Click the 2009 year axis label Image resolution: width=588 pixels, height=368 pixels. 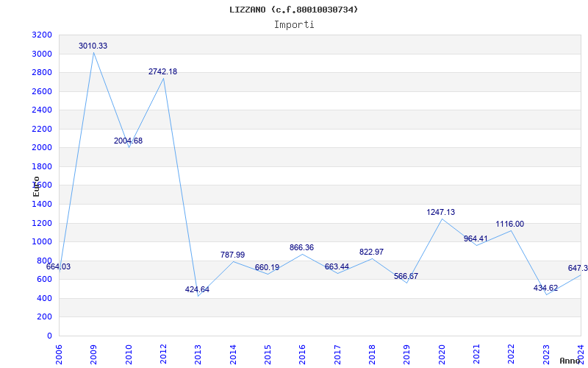click(93, 355)
